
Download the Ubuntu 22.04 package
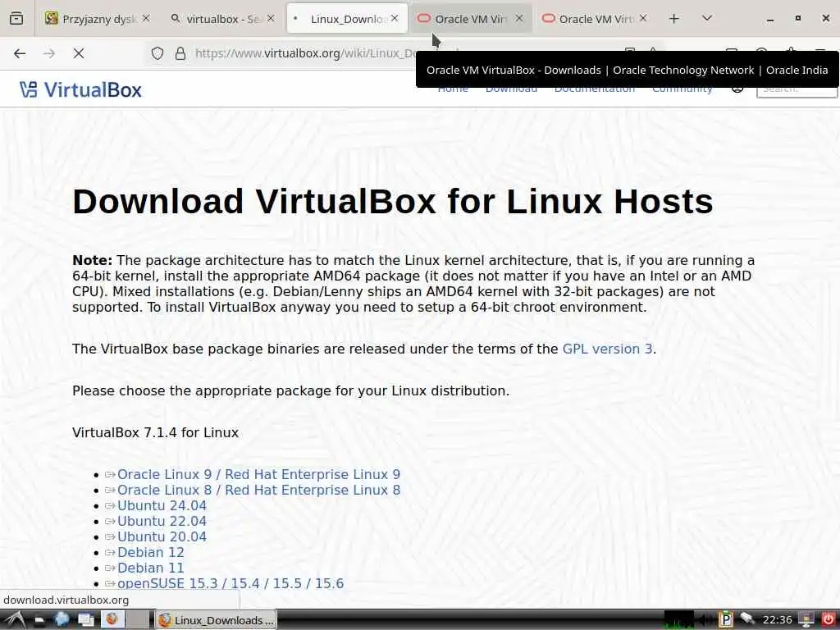coord(162,521)
